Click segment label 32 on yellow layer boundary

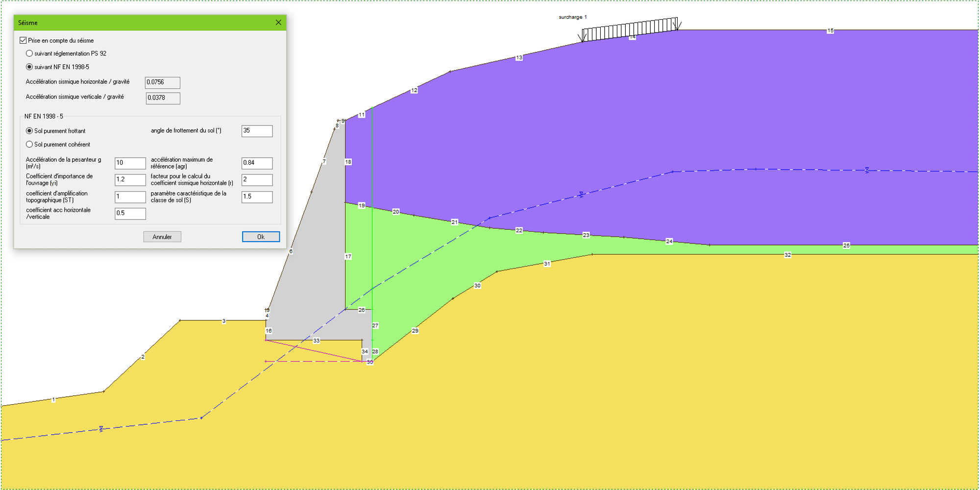coord(787,255)
